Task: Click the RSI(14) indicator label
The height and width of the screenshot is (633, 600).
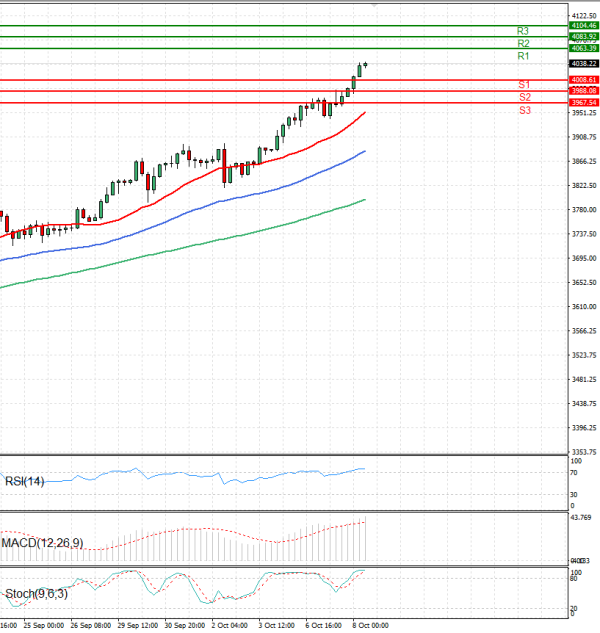Action: (24, 482)
